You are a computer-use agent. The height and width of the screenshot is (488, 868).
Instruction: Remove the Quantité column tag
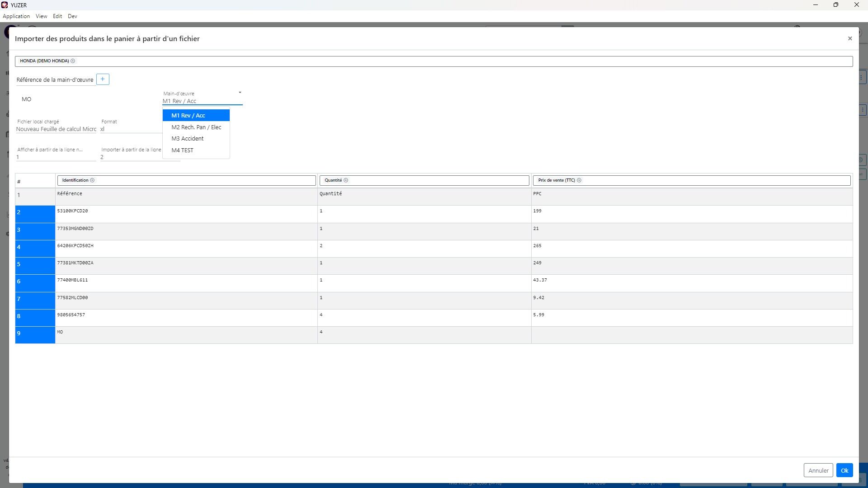coord(346,180)
